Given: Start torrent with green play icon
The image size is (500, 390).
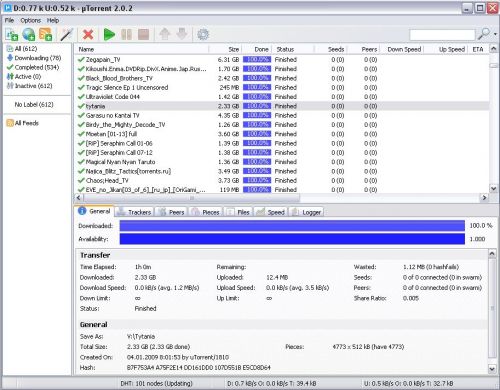Looking at the screenshot, I should pos(109,34).
